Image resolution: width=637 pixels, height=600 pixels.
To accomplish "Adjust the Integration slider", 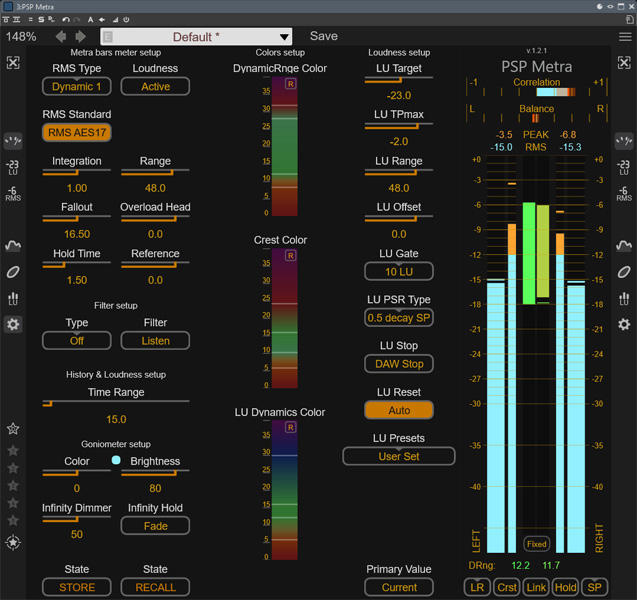I will click(x=77, y=172).
